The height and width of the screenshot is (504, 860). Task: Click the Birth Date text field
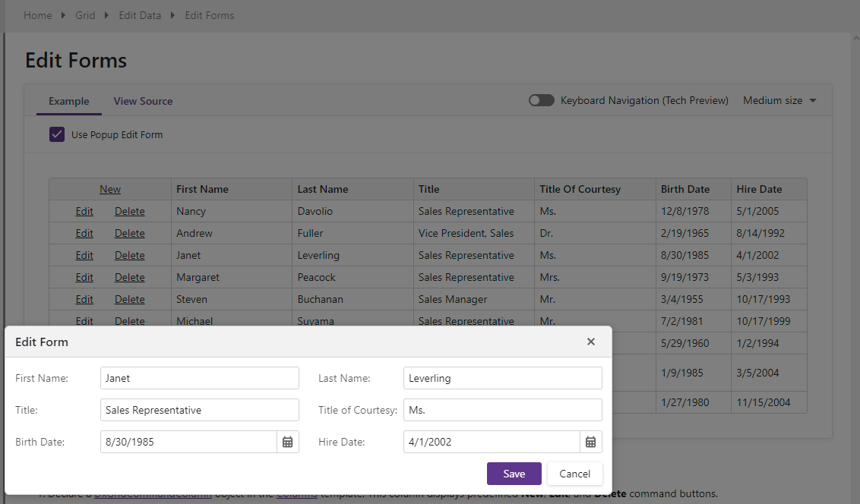[x=188, y=442]
